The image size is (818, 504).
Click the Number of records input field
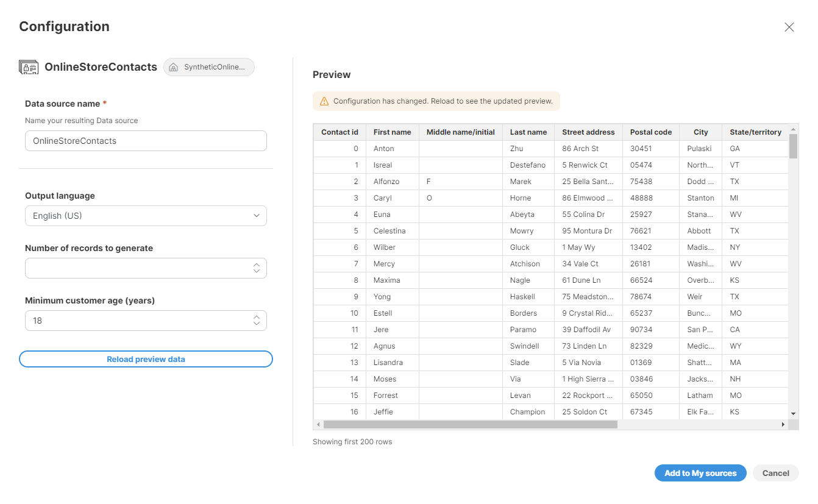coord(137,268)
